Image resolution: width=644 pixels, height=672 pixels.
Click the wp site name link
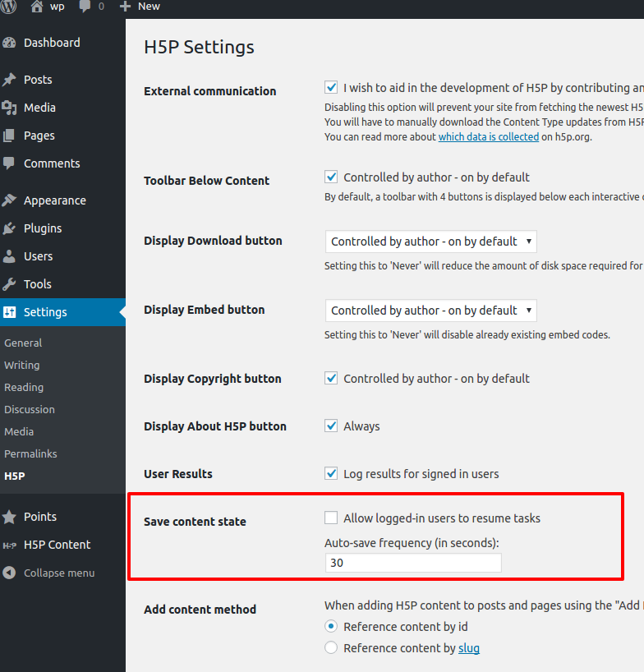coord(57,7)
